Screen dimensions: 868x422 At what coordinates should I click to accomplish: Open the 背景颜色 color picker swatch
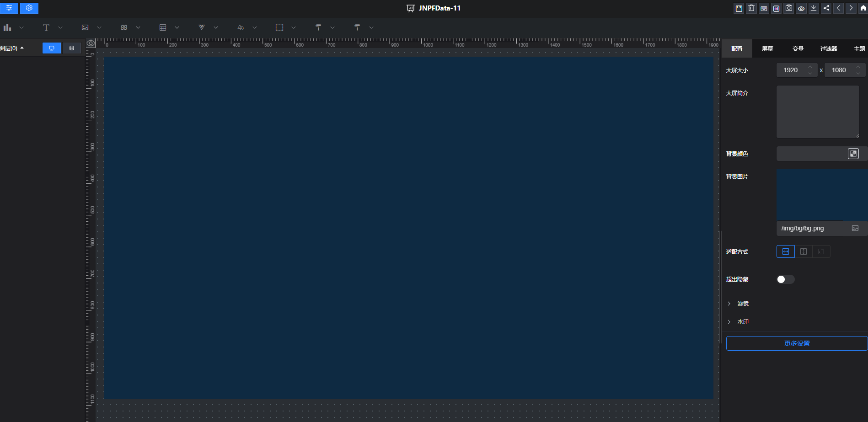853,154
